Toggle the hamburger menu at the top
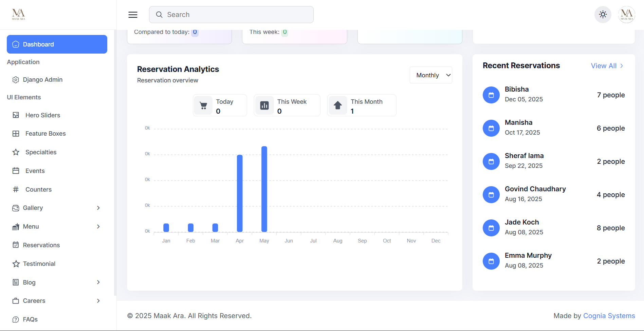This screenshot has height=331, width=644. point(133,15)
